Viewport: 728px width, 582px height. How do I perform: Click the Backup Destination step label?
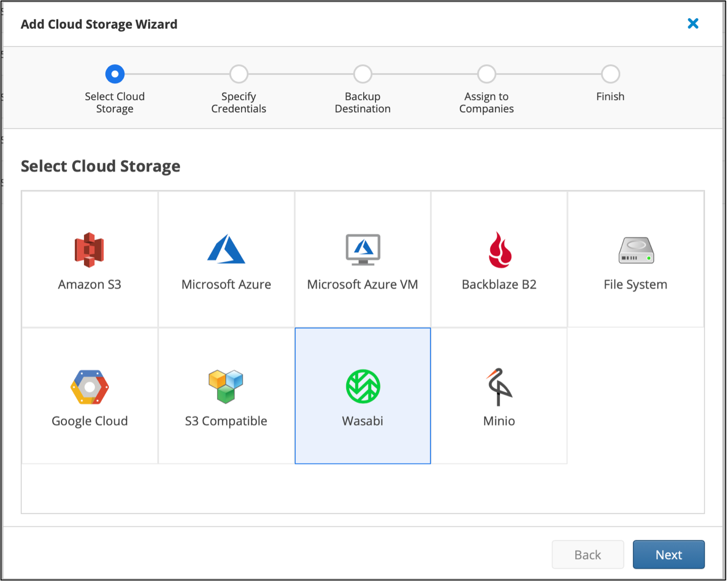(363, 103)
